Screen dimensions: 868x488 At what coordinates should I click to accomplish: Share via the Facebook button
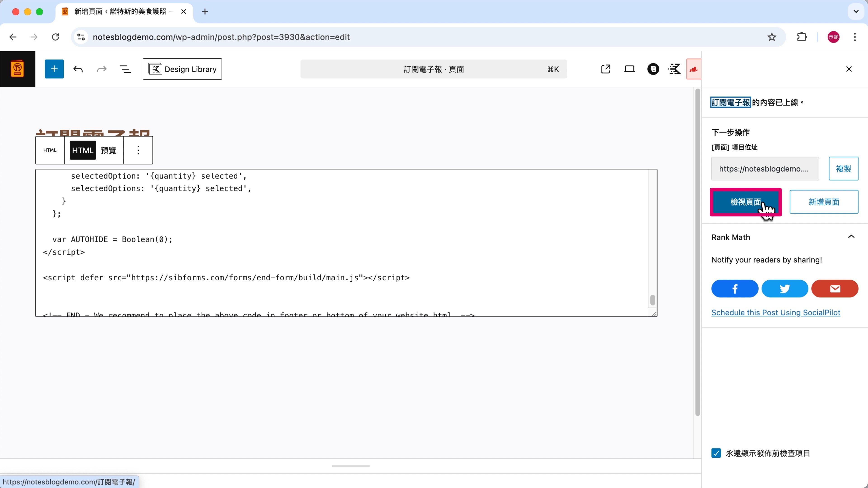point(735,289)
